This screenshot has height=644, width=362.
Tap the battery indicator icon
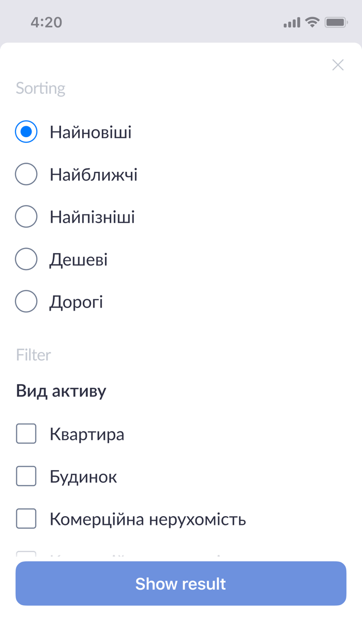(x=337, y=22)
